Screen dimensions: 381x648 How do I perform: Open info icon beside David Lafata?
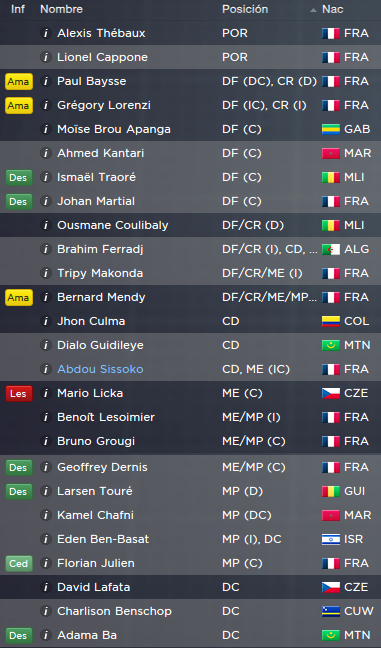coord(46,587)
